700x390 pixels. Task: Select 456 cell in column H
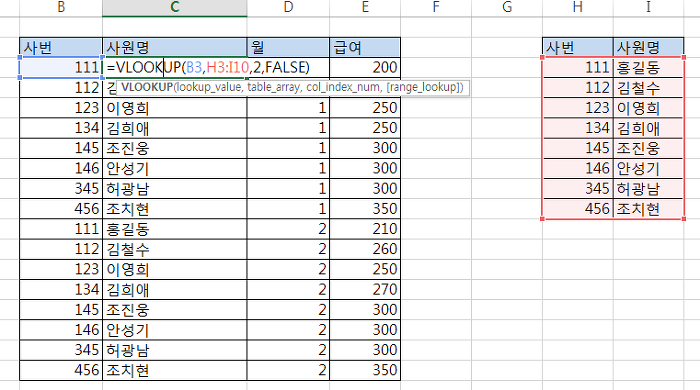(x=578, y=209)
